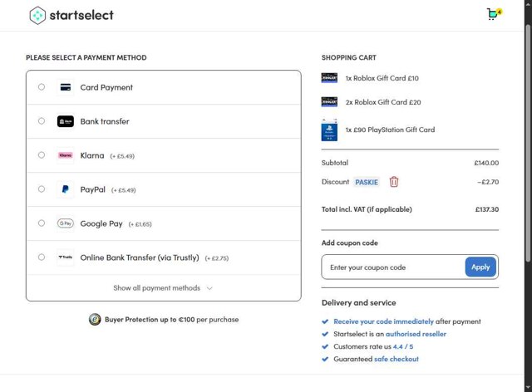Expand Show all payment methods
This screenshot has width=532, height=392.
pyautogui.click(x=163, y=288)
